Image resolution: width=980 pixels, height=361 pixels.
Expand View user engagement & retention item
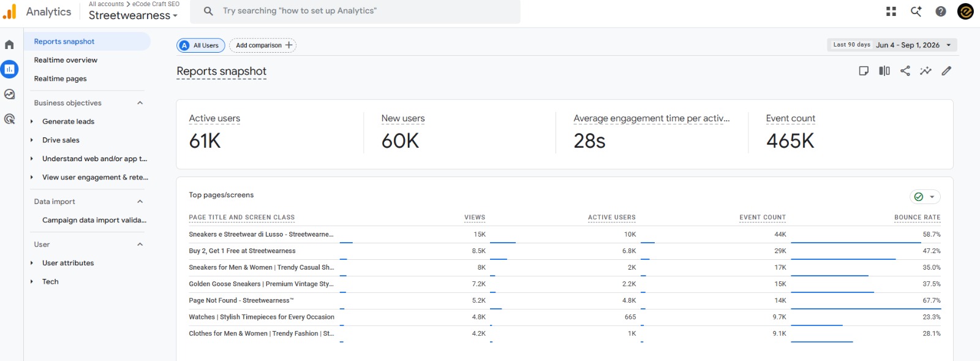(x=32, y=177)
